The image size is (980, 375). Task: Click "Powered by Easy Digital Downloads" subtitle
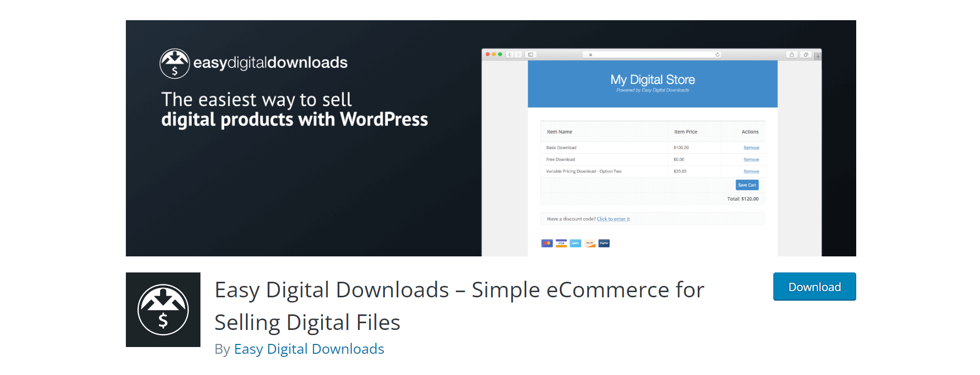pos(653,90)
